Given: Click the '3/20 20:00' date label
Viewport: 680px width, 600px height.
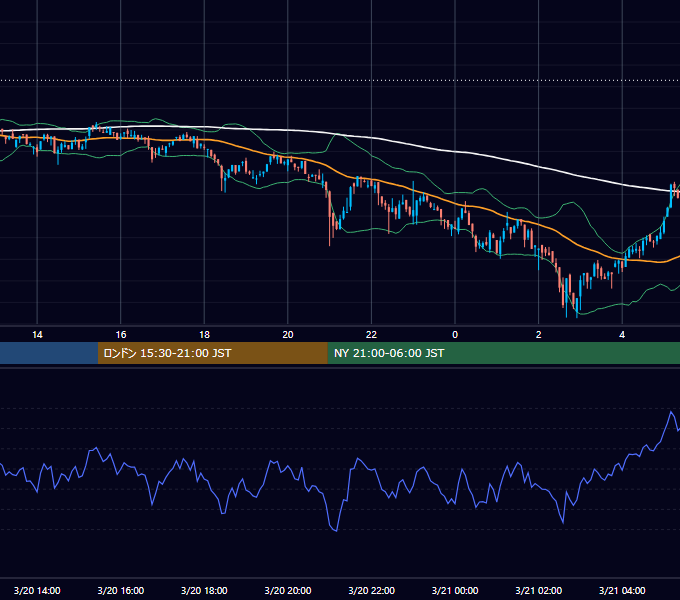Looking at the screenshot, I should [x=288, y=590].
